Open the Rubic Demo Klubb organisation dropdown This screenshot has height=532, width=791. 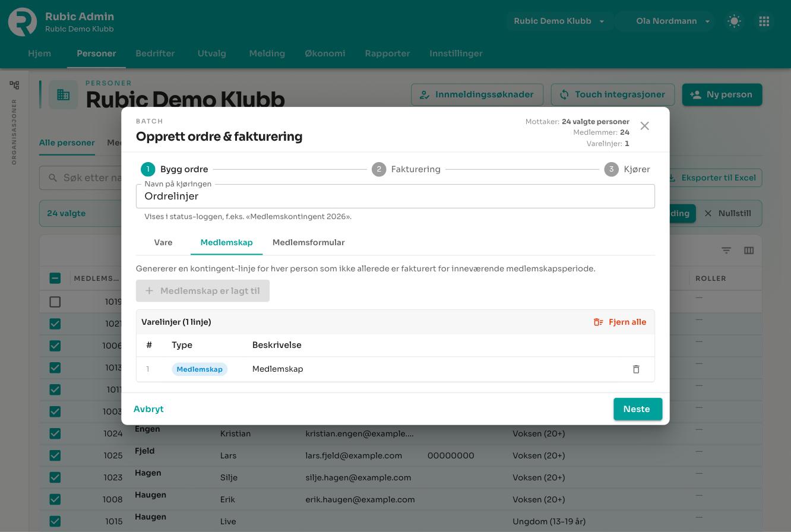coord(559,21)
